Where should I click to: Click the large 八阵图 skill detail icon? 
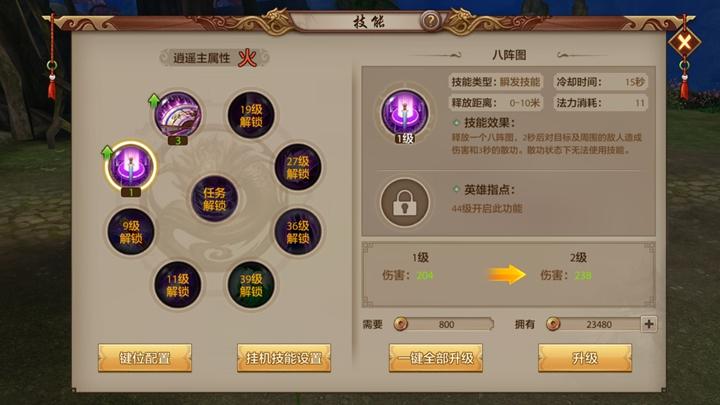coord(405,114)
